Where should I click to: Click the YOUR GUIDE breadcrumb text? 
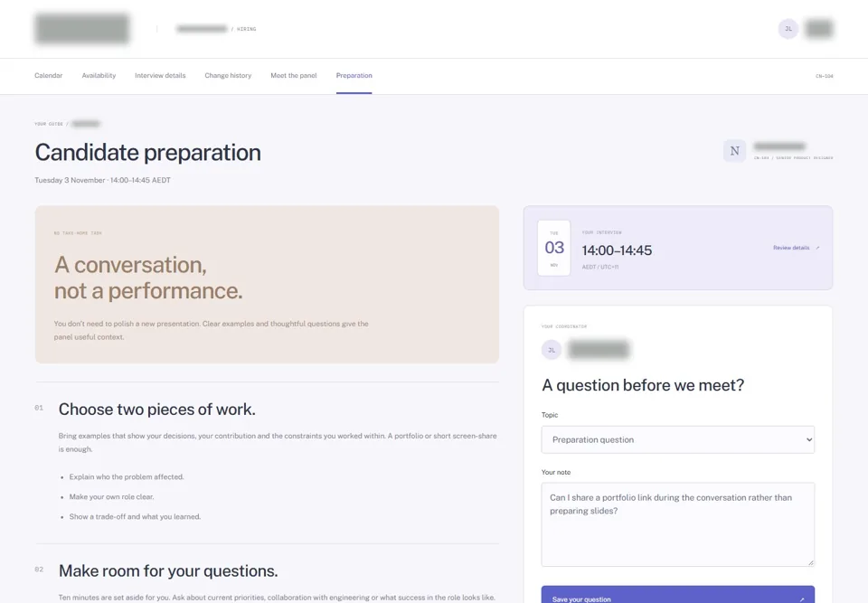[49, 124]
